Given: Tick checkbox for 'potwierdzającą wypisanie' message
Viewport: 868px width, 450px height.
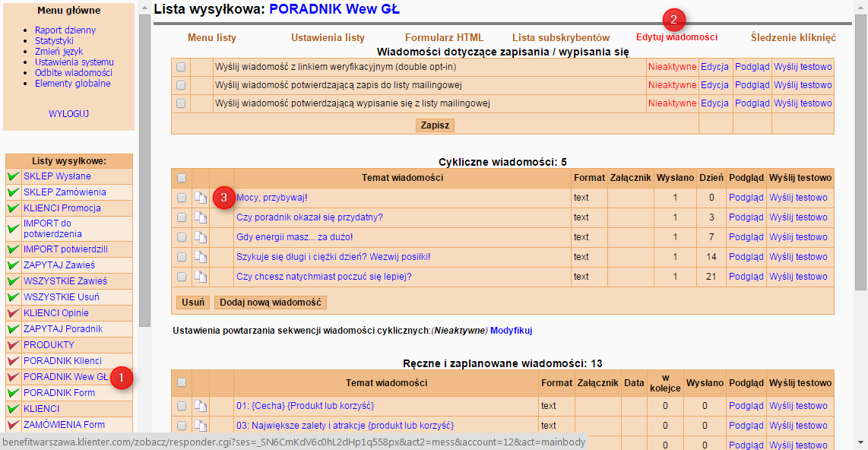Looking at the screenshot, I should click(x=181, y=103).
